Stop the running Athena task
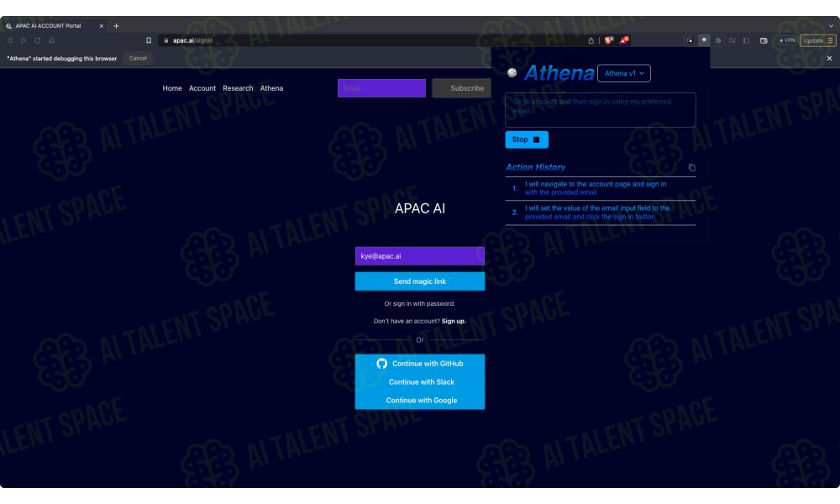Screen dimensions: 840x504 (527, 139)
